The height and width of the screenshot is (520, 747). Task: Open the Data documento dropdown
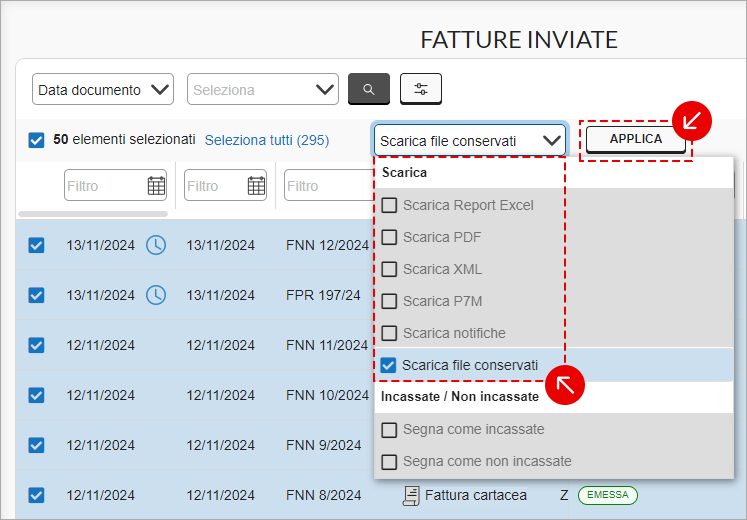point(103,89)
